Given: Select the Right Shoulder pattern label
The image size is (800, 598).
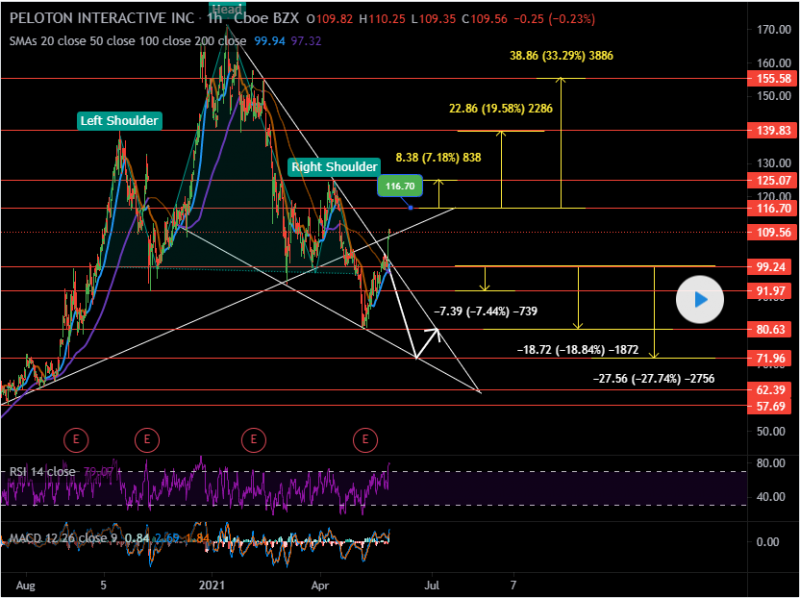Looking at the screenshot, I should (x=334, y=167).
